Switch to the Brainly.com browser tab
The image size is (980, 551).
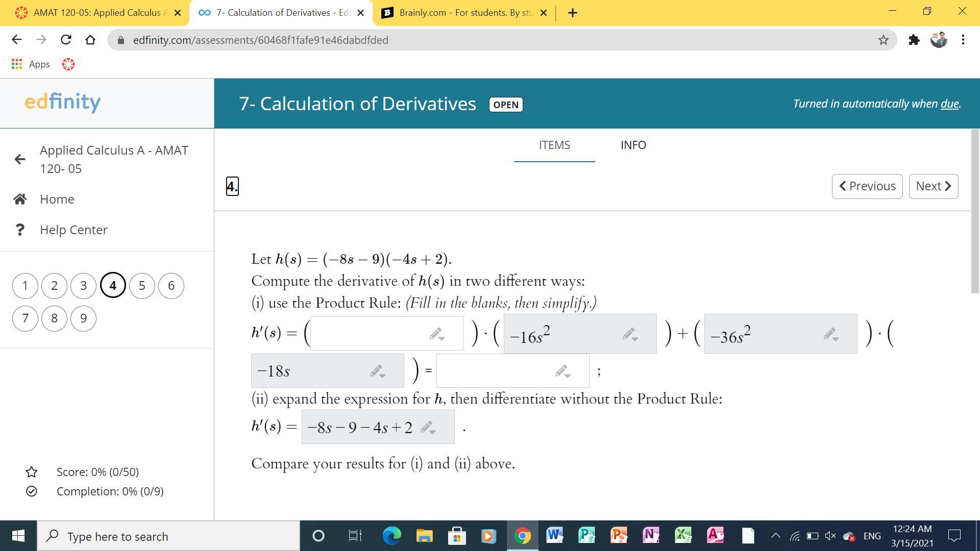463,13
